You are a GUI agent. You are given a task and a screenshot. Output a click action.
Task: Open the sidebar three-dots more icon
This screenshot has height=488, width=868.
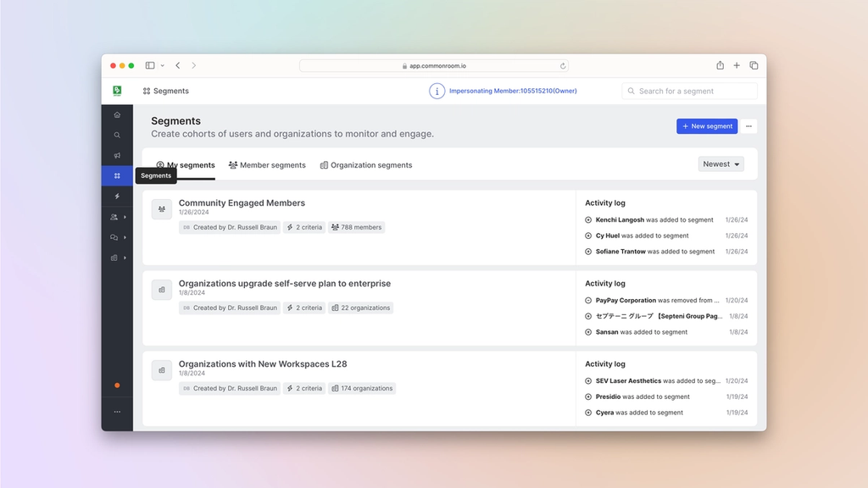pos(117,412)
